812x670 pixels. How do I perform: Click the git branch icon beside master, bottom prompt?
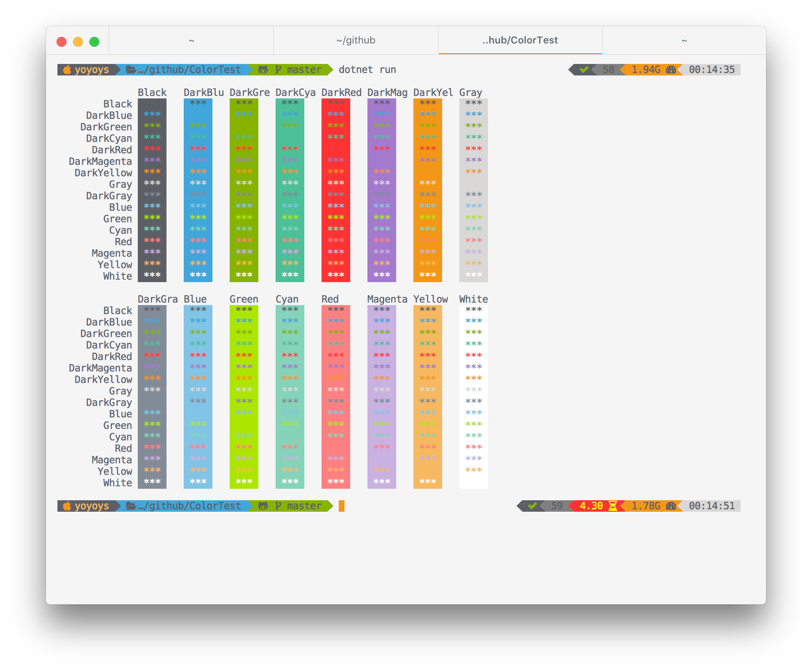(278, 506)
